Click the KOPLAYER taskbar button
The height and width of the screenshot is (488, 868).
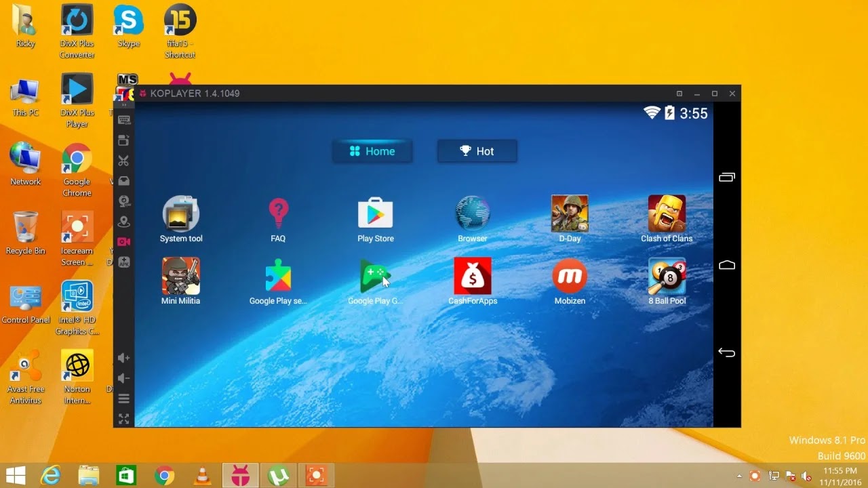click(x=240, y=476)
